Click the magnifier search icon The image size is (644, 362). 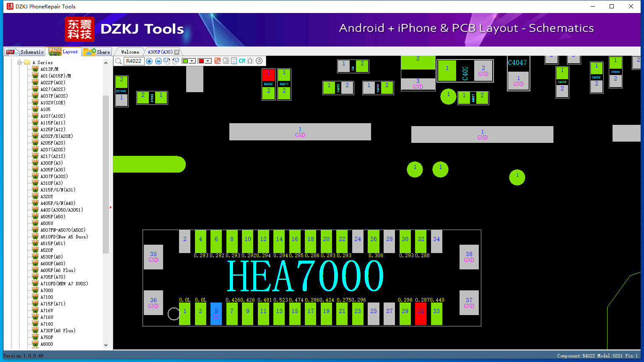pos(119,61)
